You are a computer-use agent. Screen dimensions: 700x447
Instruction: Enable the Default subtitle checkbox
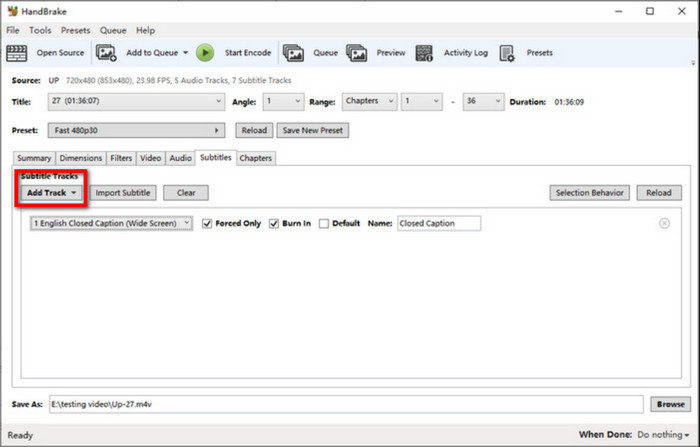pos(324,224)
